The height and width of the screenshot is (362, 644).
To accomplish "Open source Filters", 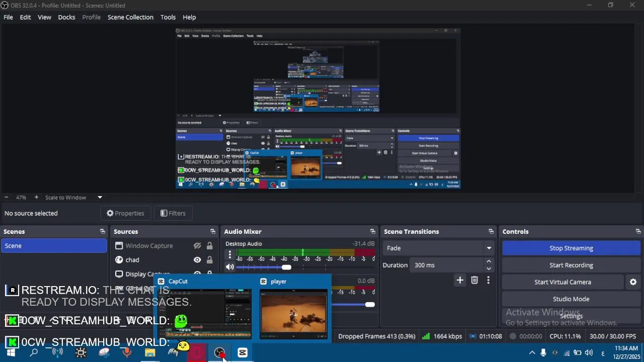I will (173, 213).
